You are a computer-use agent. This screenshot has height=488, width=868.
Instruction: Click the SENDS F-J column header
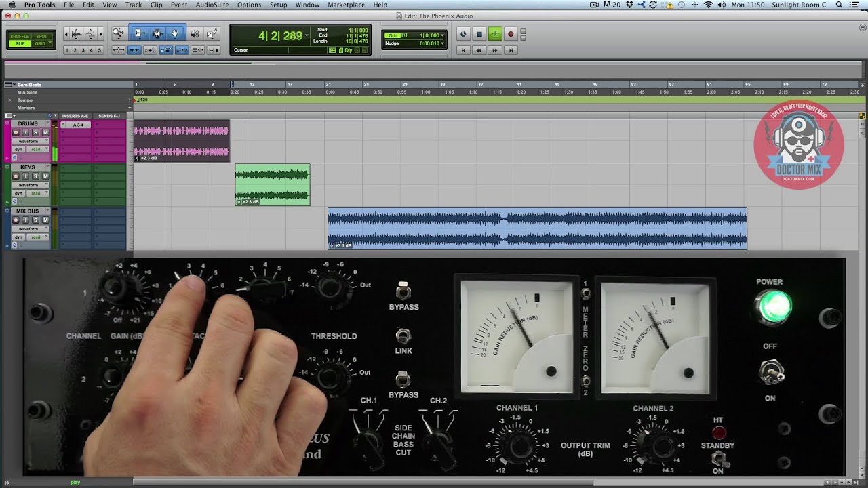click(108, 116)
